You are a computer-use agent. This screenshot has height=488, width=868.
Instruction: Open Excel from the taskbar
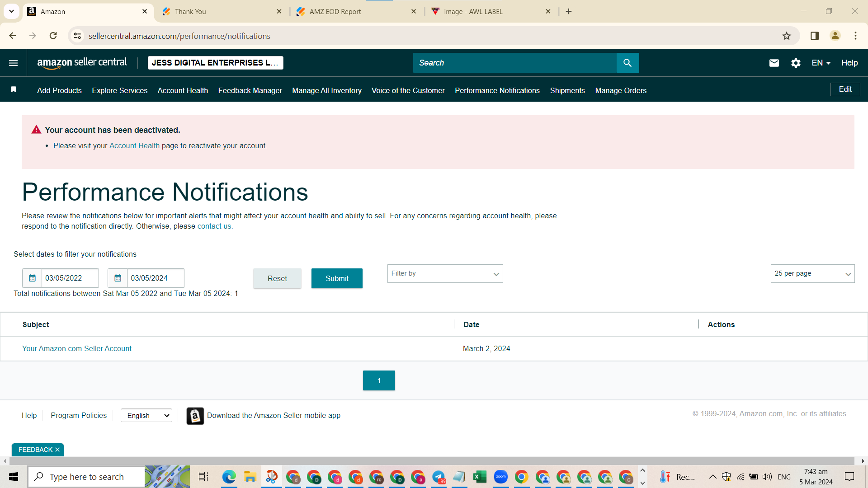pos(480,477)
